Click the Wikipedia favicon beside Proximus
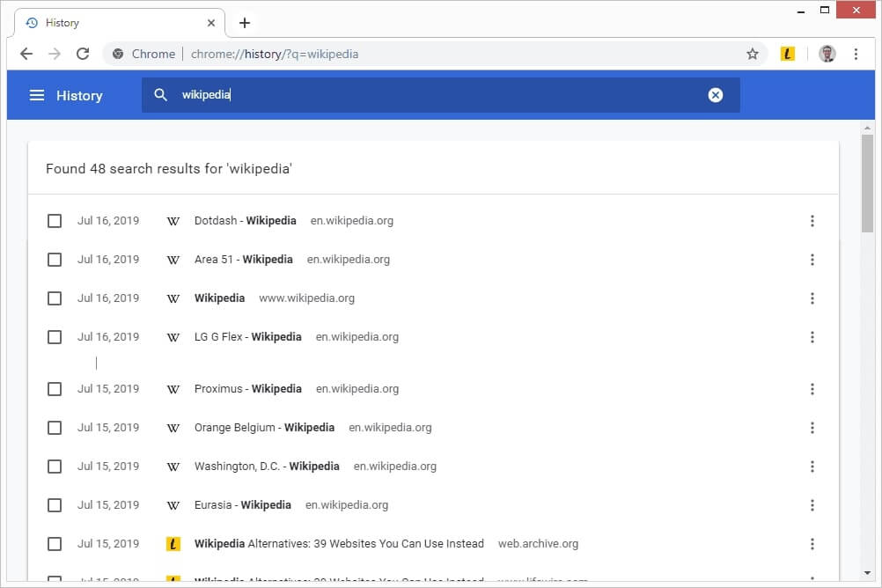The height and width of the screenshot is (588, 882). [x=173, y=389]
